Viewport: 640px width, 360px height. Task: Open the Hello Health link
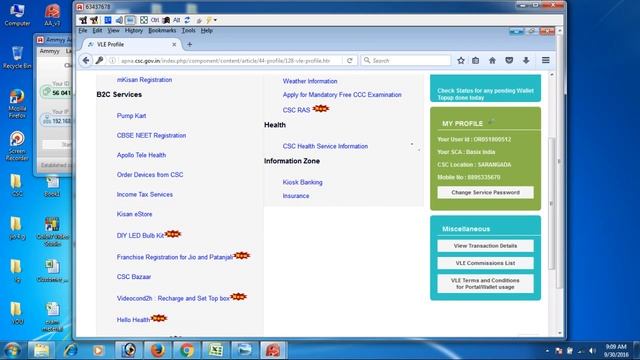[133, 320]
